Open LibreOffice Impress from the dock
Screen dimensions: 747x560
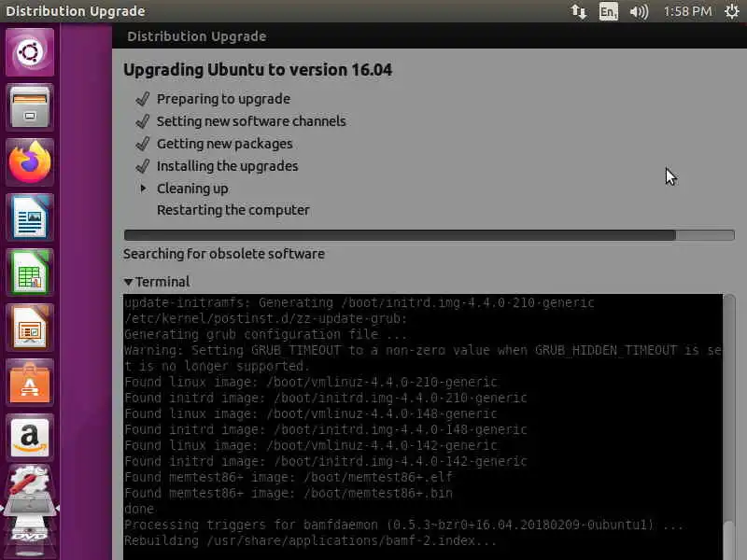pos(30,328)
